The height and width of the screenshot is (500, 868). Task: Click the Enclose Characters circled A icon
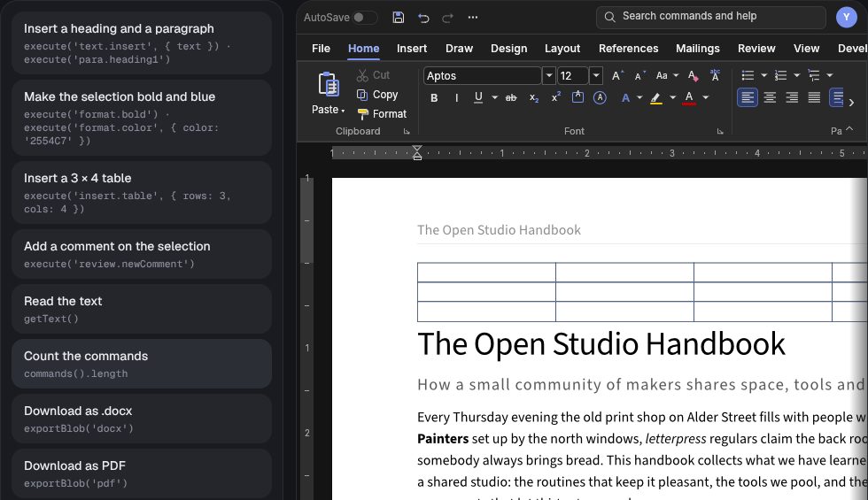click(x=600, y=98)
